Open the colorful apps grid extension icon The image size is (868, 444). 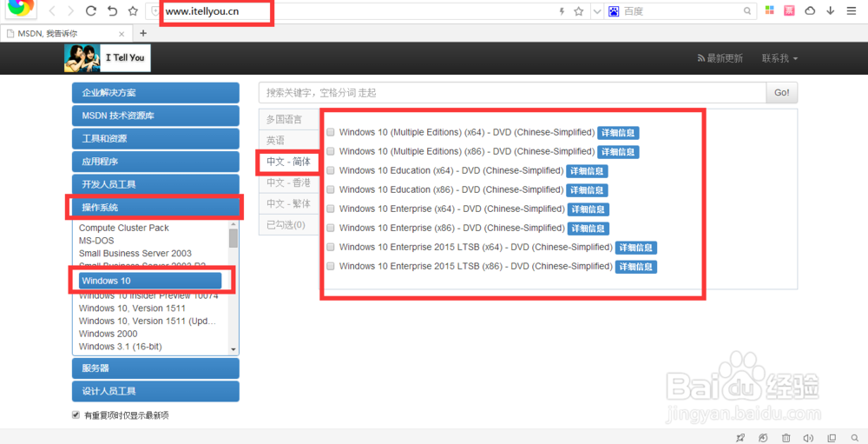coord(769,10)
